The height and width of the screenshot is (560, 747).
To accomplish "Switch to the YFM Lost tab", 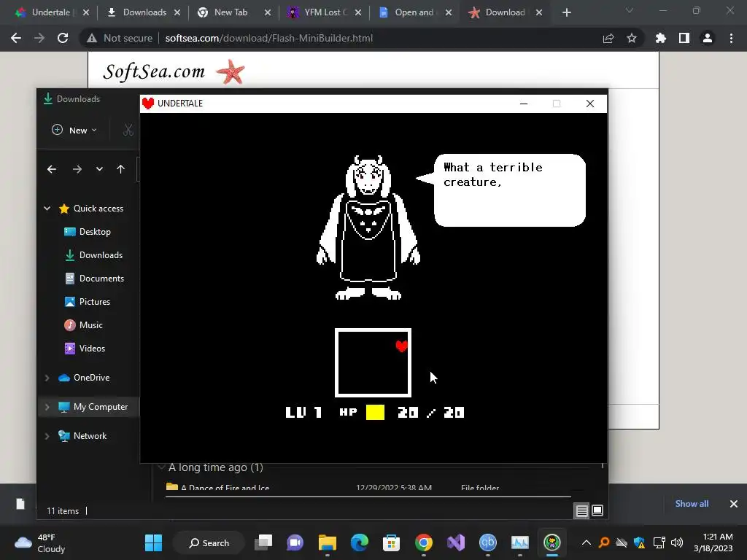I will coord(324,12).
